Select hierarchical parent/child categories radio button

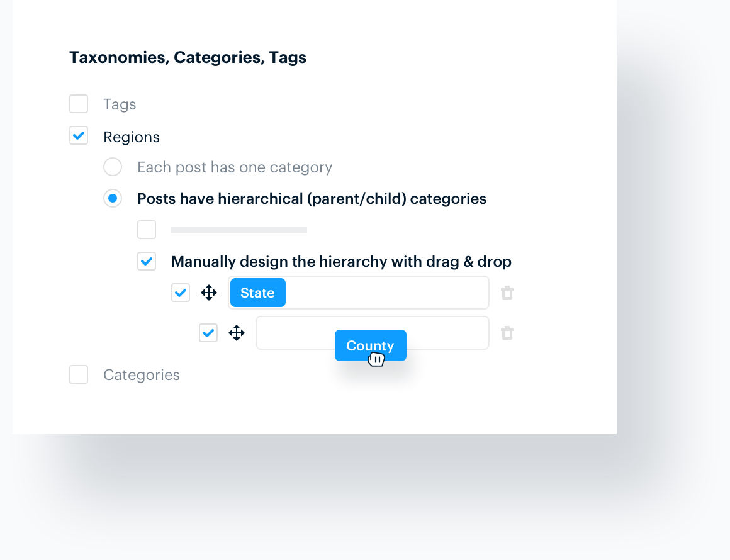(x=113, y=199)
